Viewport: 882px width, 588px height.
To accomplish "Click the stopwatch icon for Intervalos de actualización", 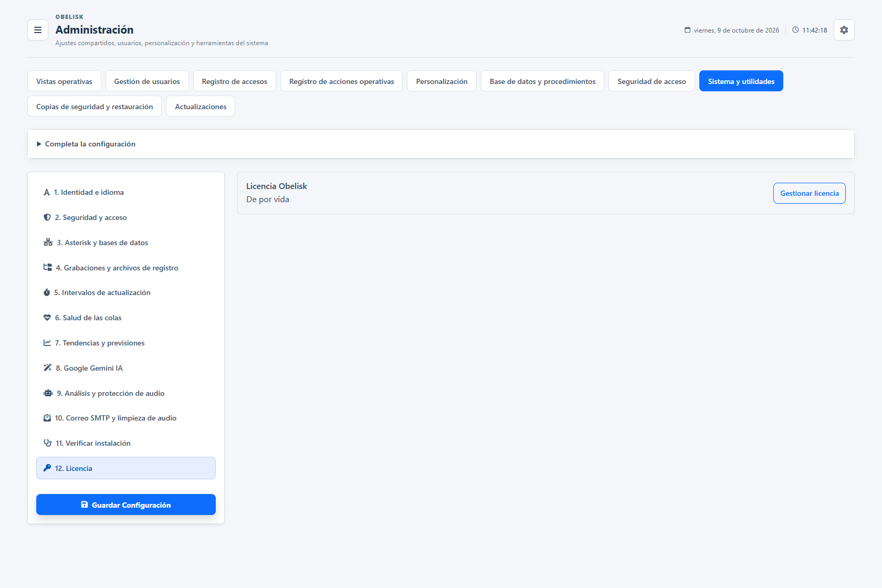I will coord(47,292).
